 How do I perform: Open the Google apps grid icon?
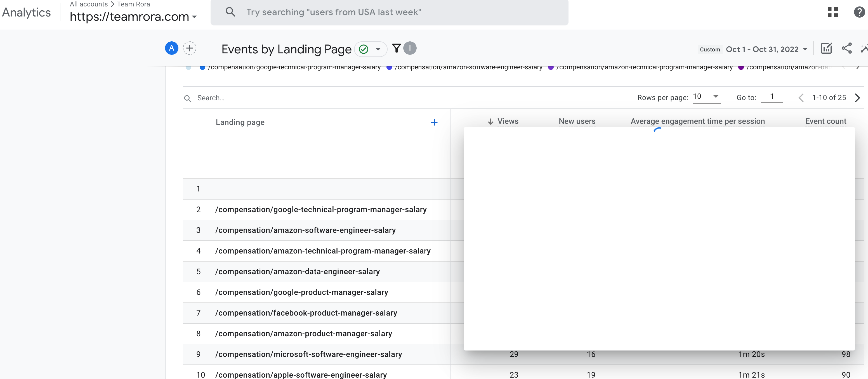click(x=832, y=12)
